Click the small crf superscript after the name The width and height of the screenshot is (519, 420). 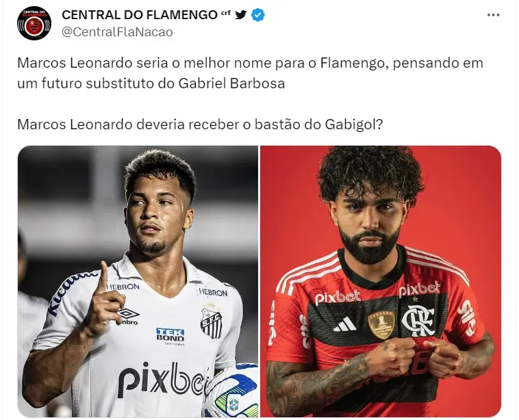pos(226,13)
